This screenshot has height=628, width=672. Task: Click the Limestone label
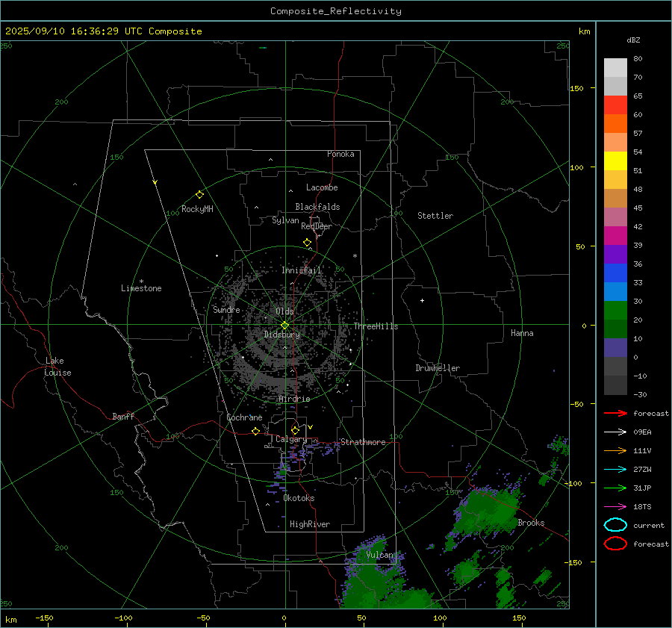click(x=141, y=288)
